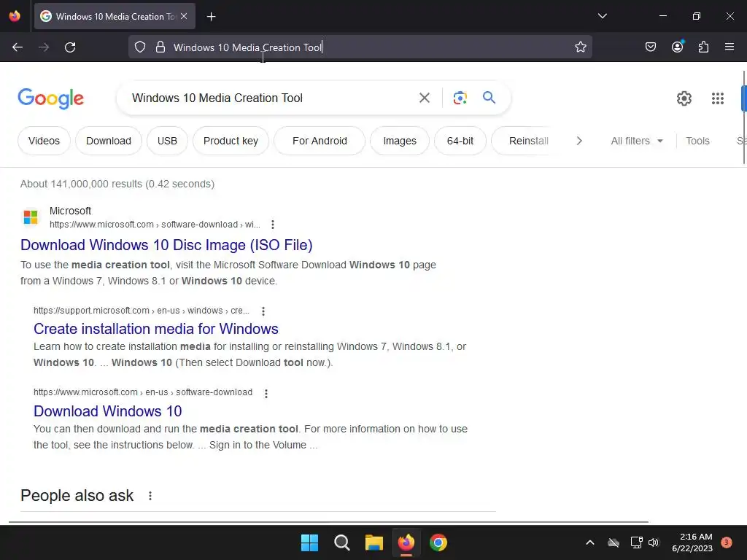Select the Reinstall filter chip

[x=522, y=141]
